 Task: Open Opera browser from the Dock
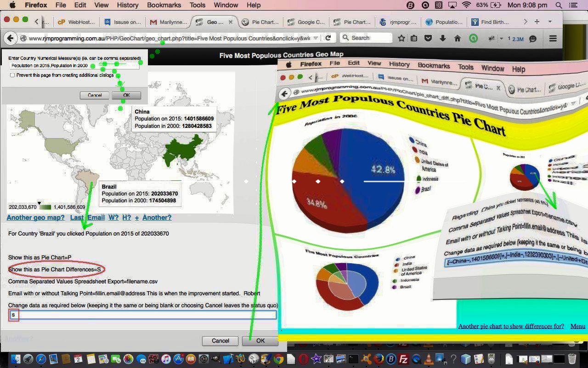tap(303, 359)
